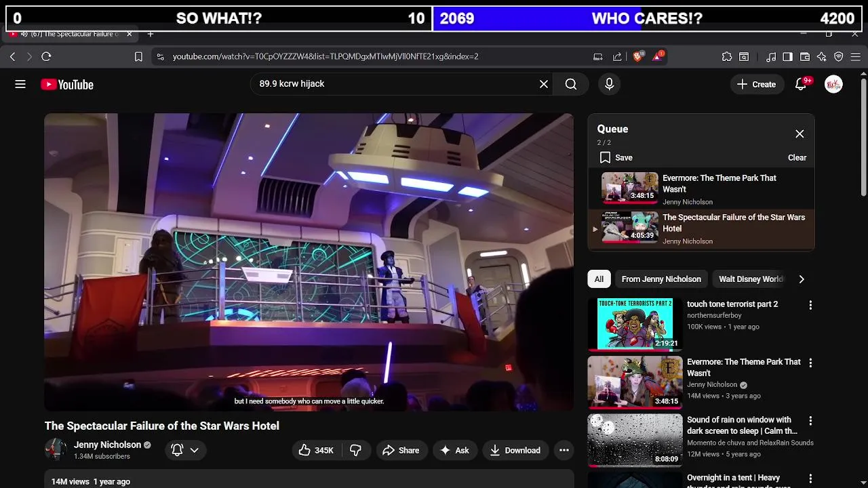Image resolution: width=868 pixels, height=488 pixels.
Task: Open the account avatar menu
Action: (x=833, y=84)
